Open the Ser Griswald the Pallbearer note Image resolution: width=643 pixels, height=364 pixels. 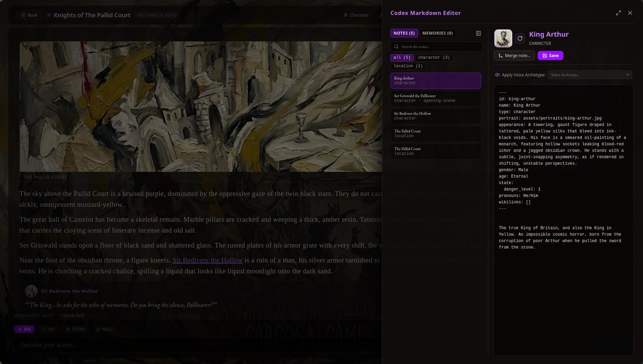(436, 98)
